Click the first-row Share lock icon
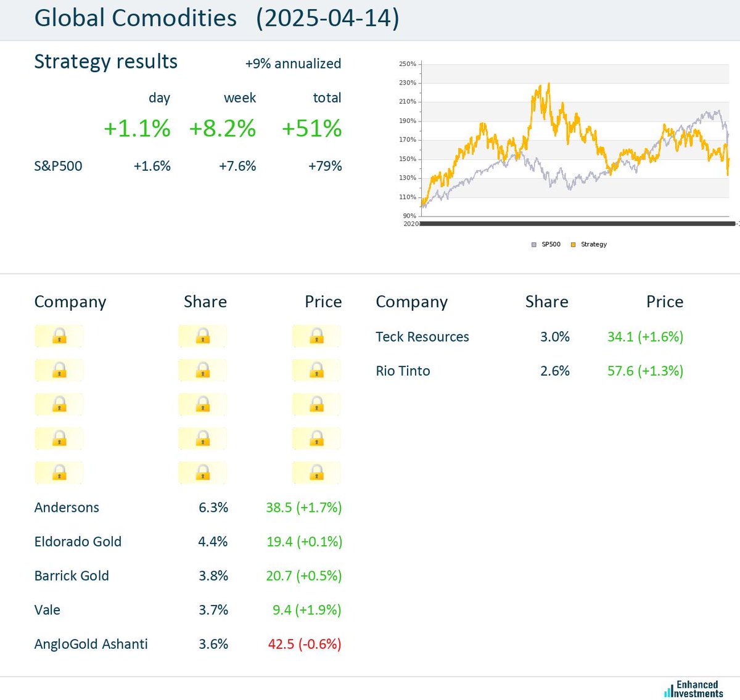Image resolution: width=740 pixels, height=700 pixels. tap(203, 336)
